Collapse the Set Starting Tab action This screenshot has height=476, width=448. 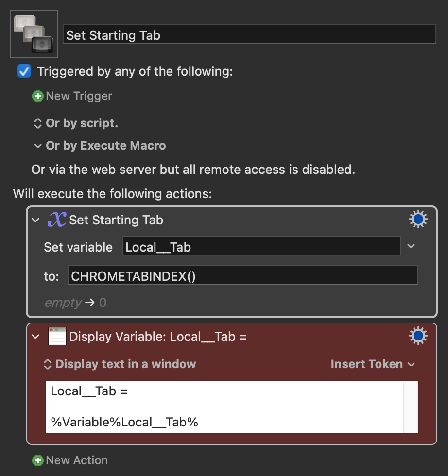click(x=35, y=220)
